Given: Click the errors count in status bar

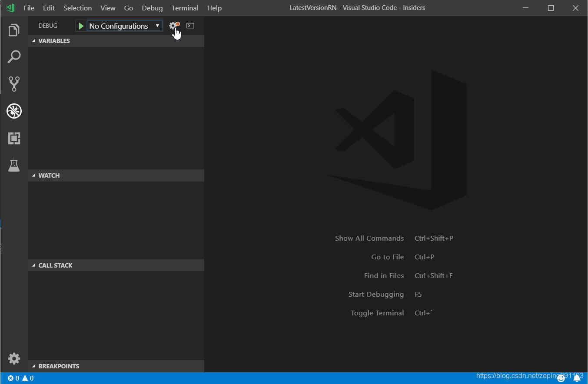Looking at the screenshot, I should 13,378.
